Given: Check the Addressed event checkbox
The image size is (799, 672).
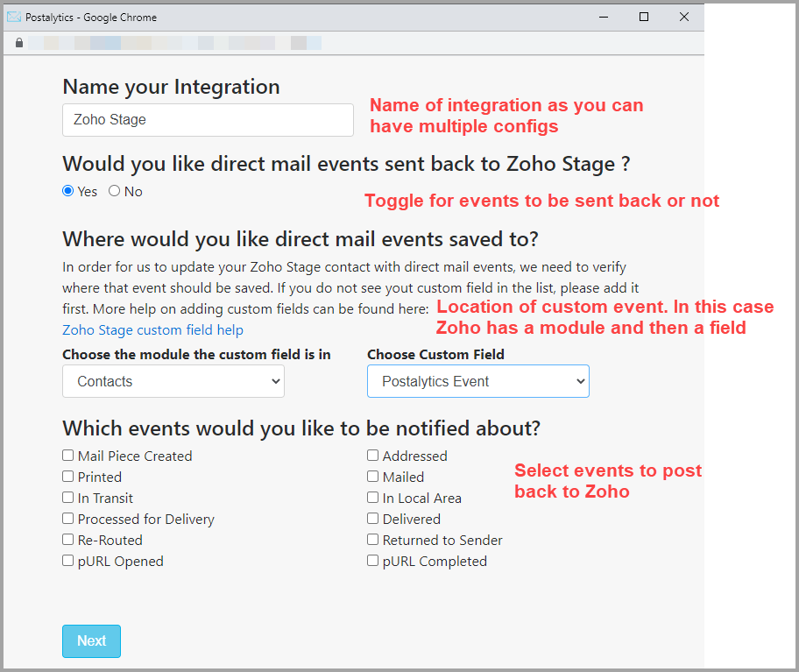Looking at the screenshot, I should [x=373, y=456].
